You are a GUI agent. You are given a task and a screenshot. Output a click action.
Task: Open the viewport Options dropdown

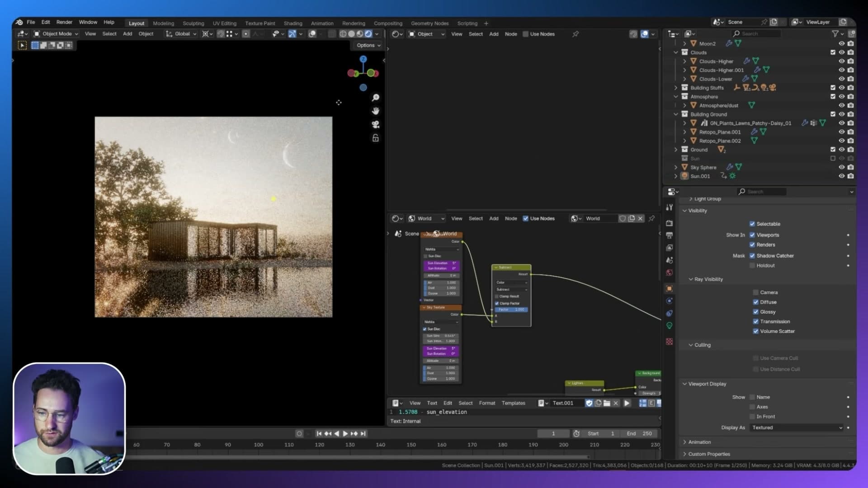(x=368, y=45)
